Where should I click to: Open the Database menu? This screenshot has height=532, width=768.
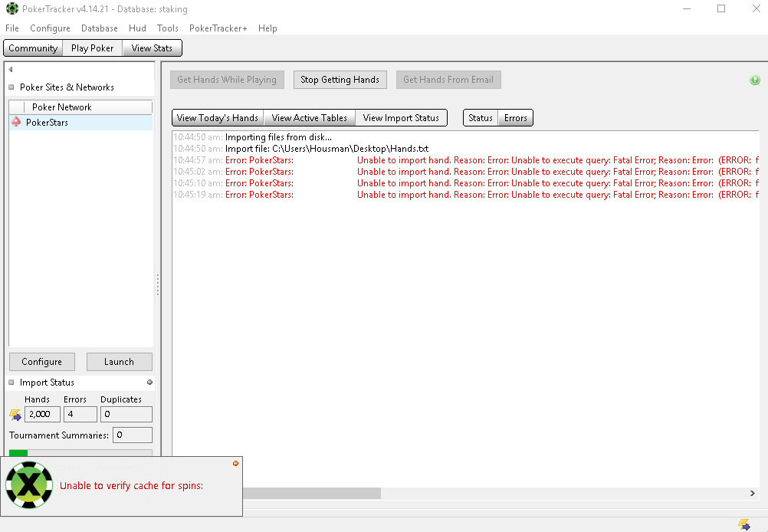coord(100,28)
